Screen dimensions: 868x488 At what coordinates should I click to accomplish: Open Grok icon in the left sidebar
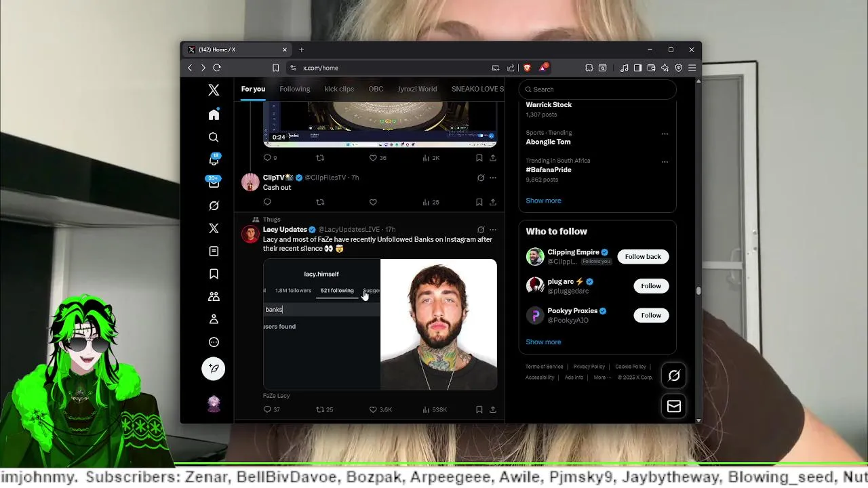(214, 205)
